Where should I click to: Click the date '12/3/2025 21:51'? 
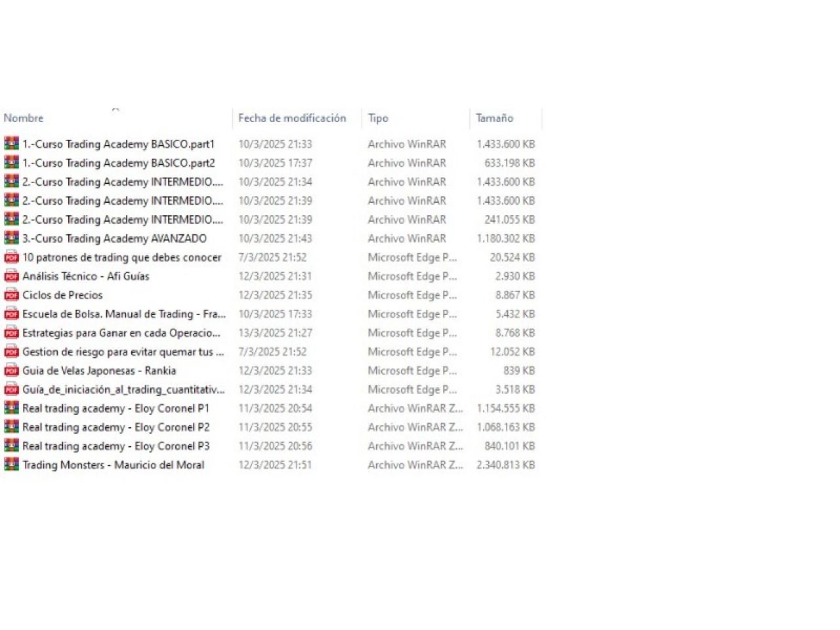[275, 465]
